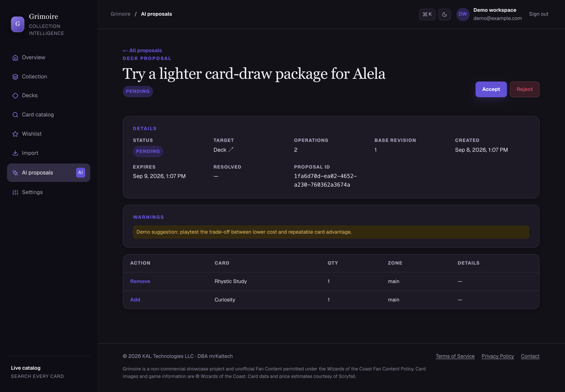Click the Remove action in table
The image size is (565, 392).
coord(140,281)
